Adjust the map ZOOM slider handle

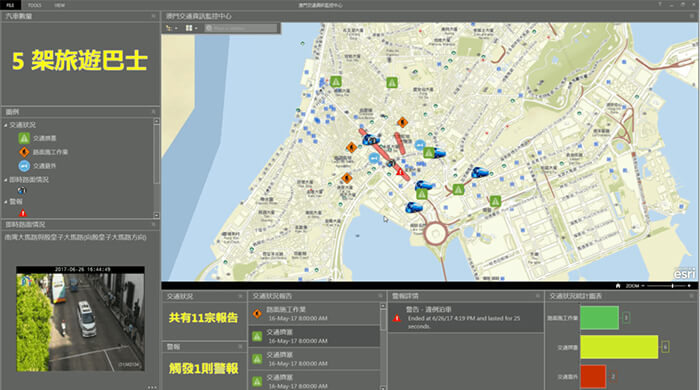click(x=672, y=286)
